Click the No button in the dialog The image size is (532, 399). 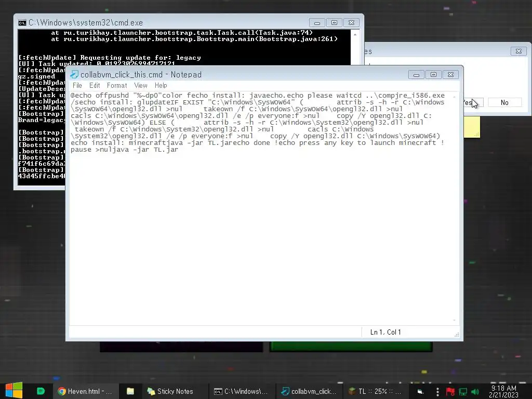click(504, 102)
